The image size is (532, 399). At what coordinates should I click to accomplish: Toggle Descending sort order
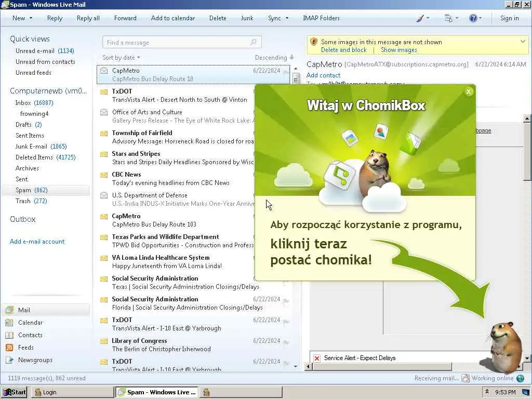click(x=274, y=58)
